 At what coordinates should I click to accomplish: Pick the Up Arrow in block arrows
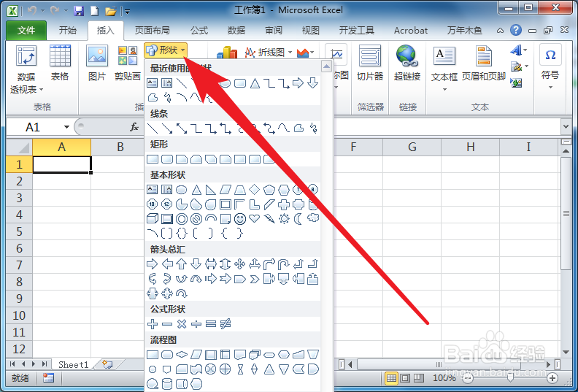point(182,264)
